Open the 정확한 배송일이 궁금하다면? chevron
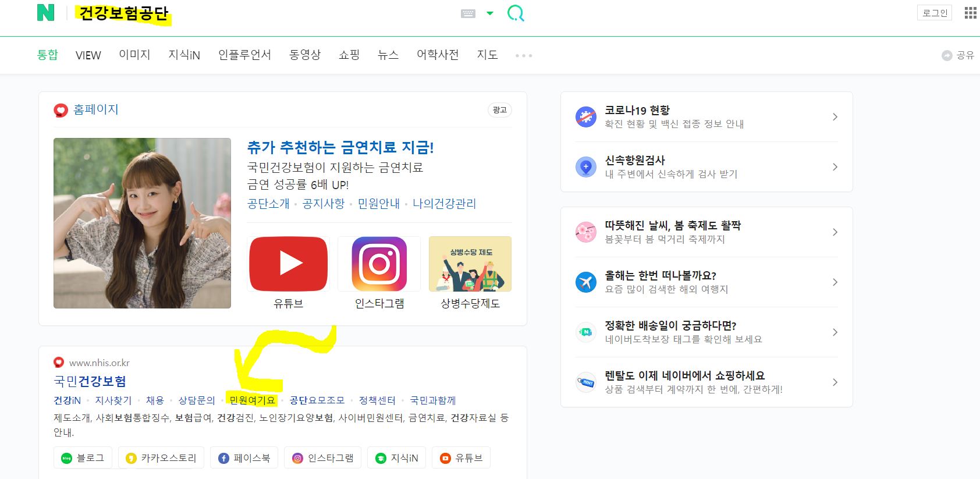Image resolution: width=980 pixels, height=479 pixels. point(835,332)
